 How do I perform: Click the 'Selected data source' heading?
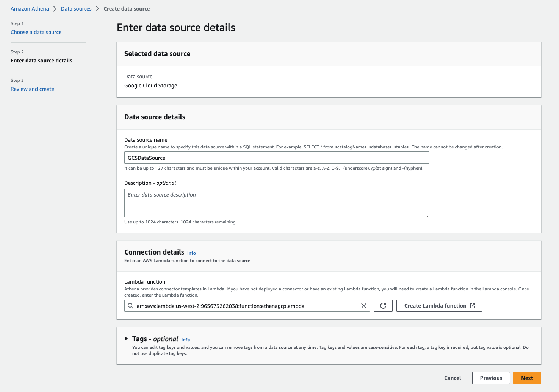(157, 54)
